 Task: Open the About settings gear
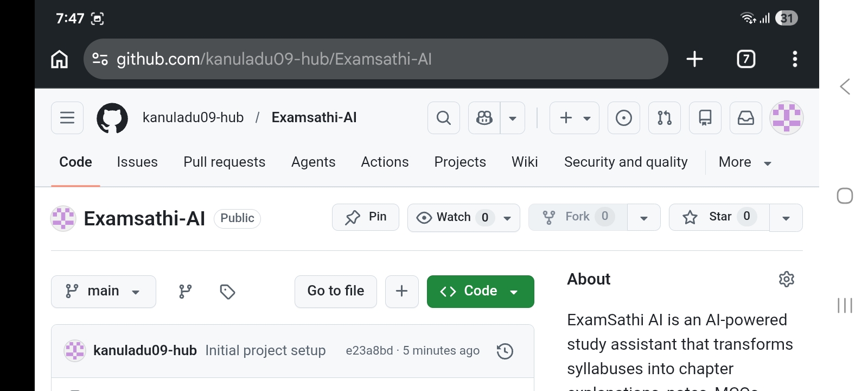click(787, 279)
